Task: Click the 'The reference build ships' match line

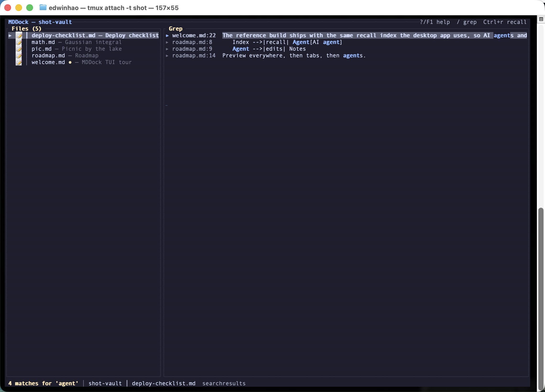Action: 375,36
